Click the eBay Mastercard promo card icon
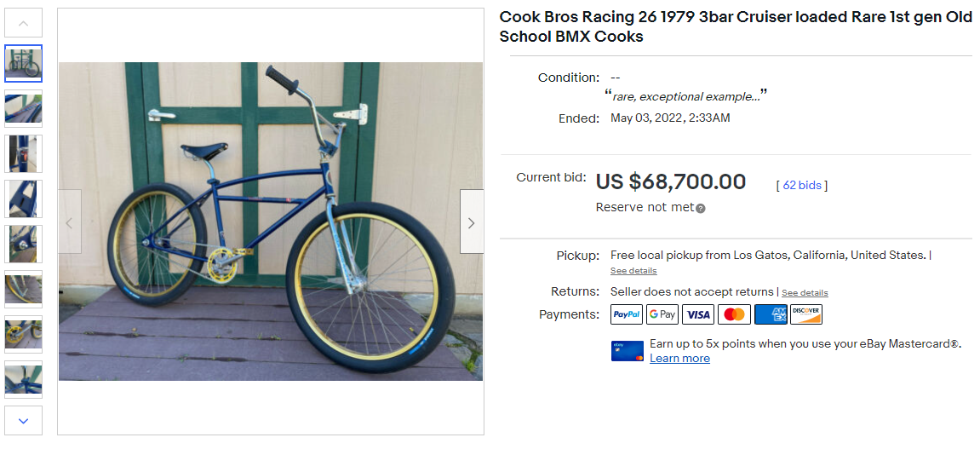Screen dimensions: 980x449 click(628, 351)
